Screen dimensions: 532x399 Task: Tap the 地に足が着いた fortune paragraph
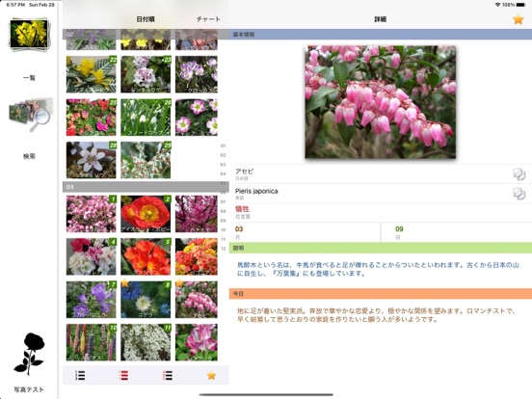tap(376, 315)
